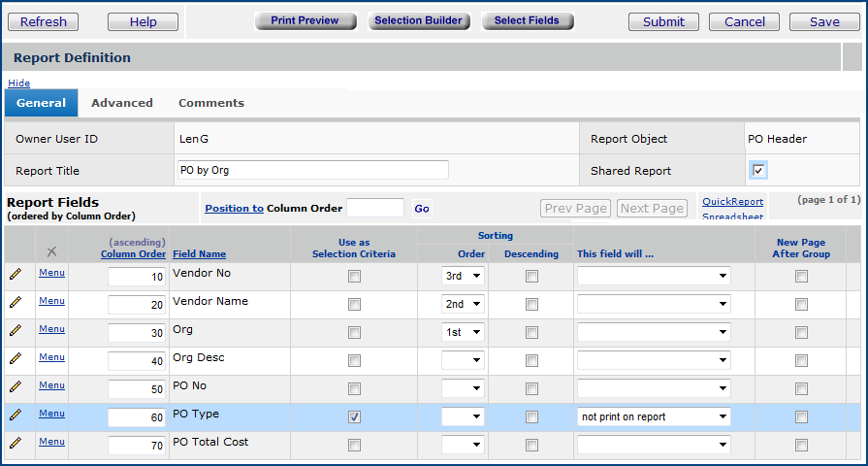
Task: Open the QuickReport link
Action: pos(732,202)
